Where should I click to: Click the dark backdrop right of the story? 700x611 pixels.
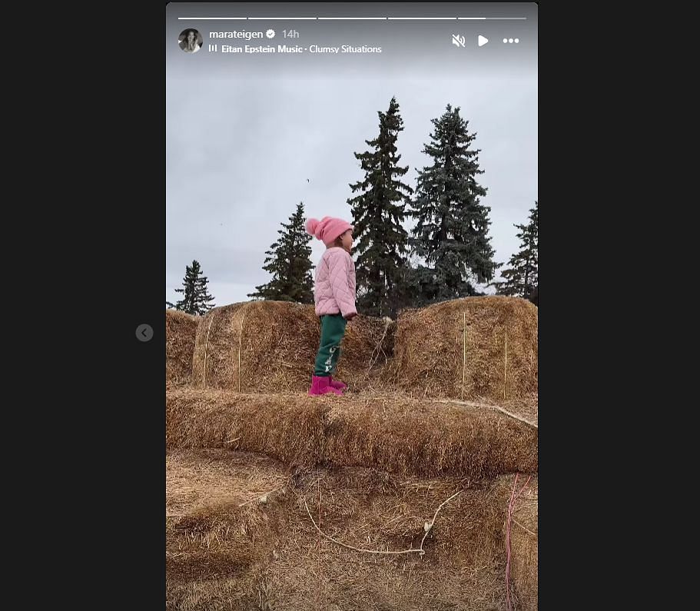(619, 306)
